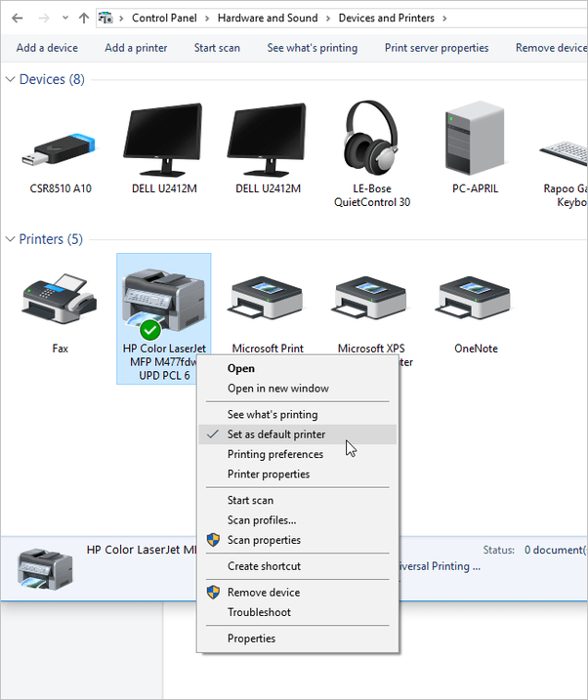Select the LE-Bose QuietControl 30 headphones
The width and height of the screenshot is (588, 700).
pyautogui.click(x=371, y=138)
